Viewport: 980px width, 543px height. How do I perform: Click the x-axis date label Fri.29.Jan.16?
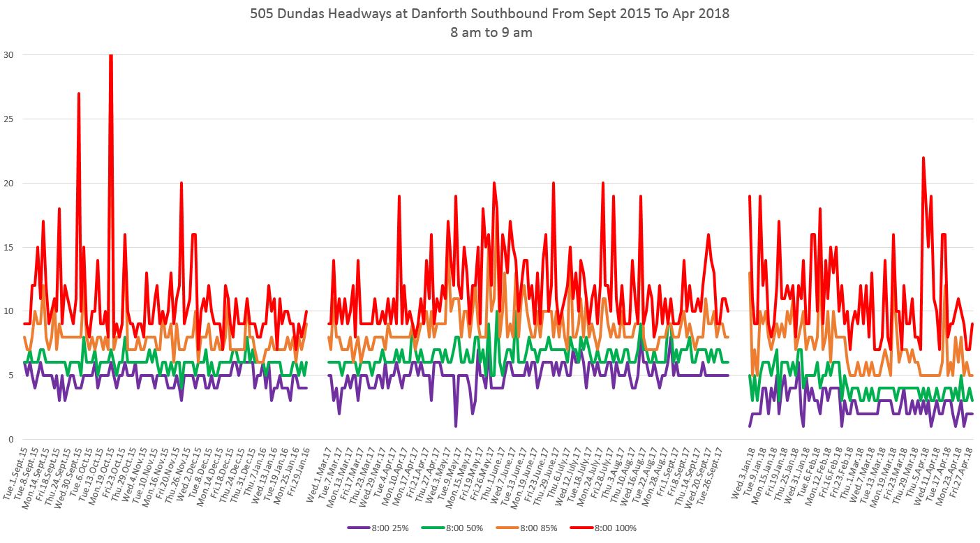point(297,473)
